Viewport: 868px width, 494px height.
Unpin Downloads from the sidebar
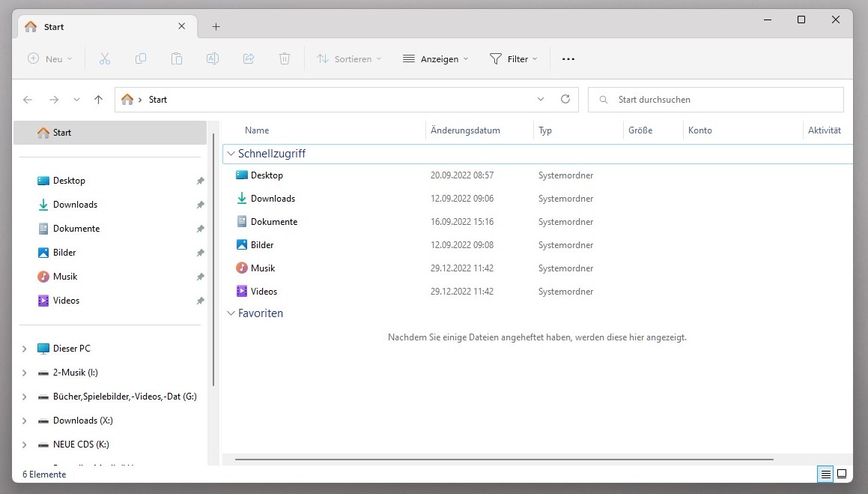(200, 204)
